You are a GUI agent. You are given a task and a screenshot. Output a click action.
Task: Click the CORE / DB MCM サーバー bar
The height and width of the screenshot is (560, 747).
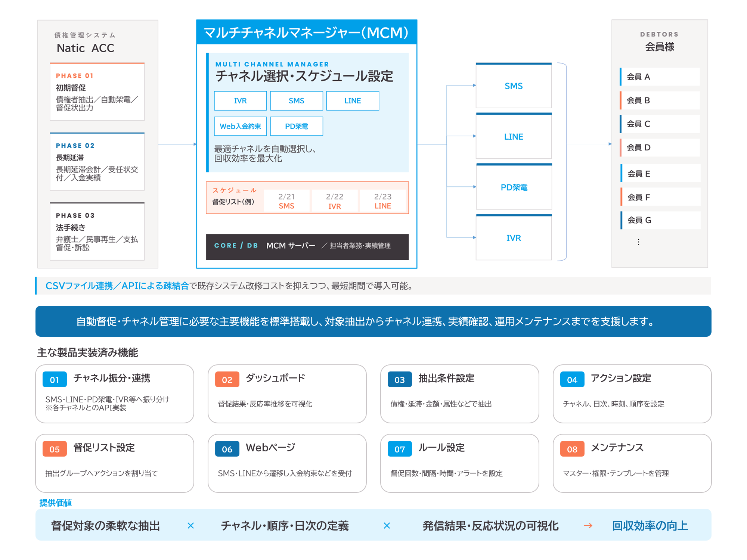pos(307,247)
